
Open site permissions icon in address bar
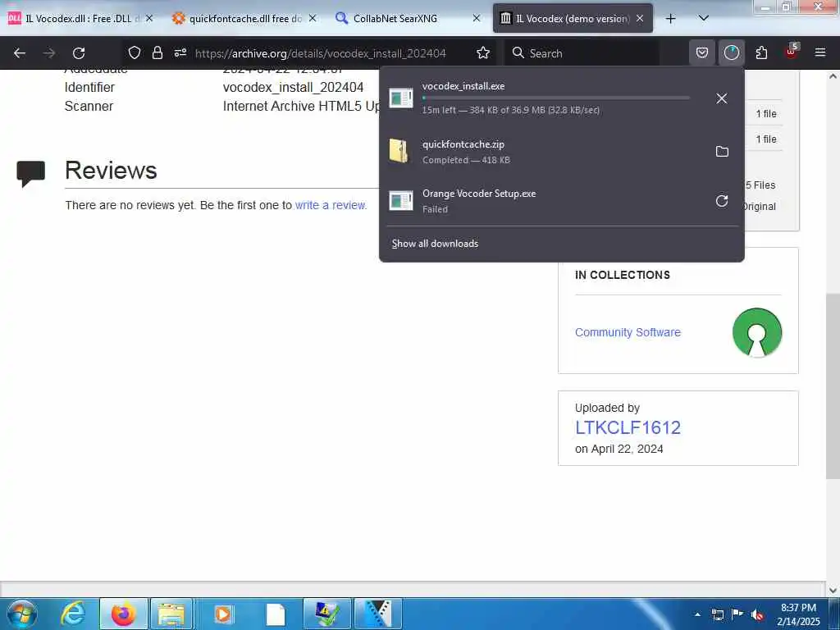[x=180, y=52]
